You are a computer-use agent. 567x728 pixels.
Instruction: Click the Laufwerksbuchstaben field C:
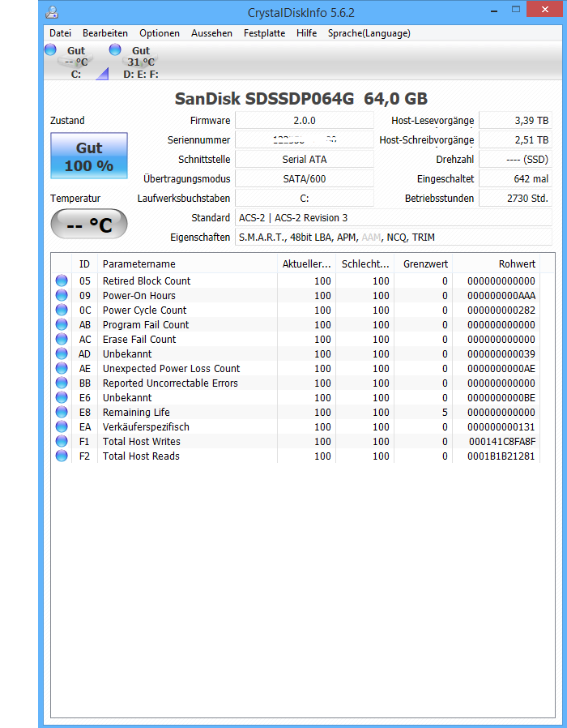[305, 199]
